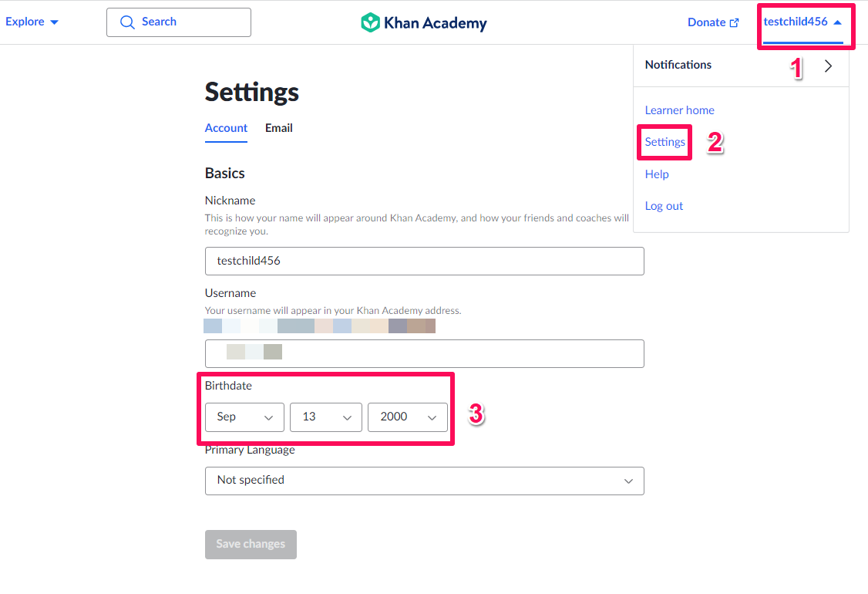
Task: Click the Donate link
Action: tap(706, 22)
